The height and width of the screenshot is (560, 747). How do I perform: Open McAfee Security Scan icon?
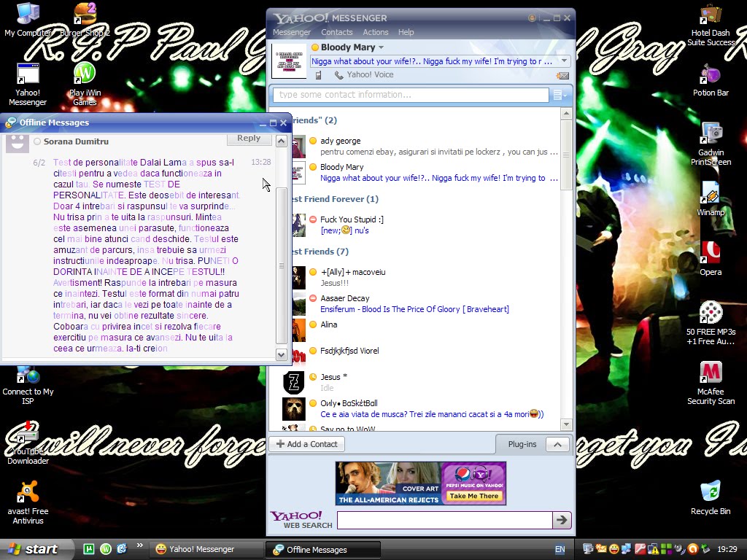711,384
